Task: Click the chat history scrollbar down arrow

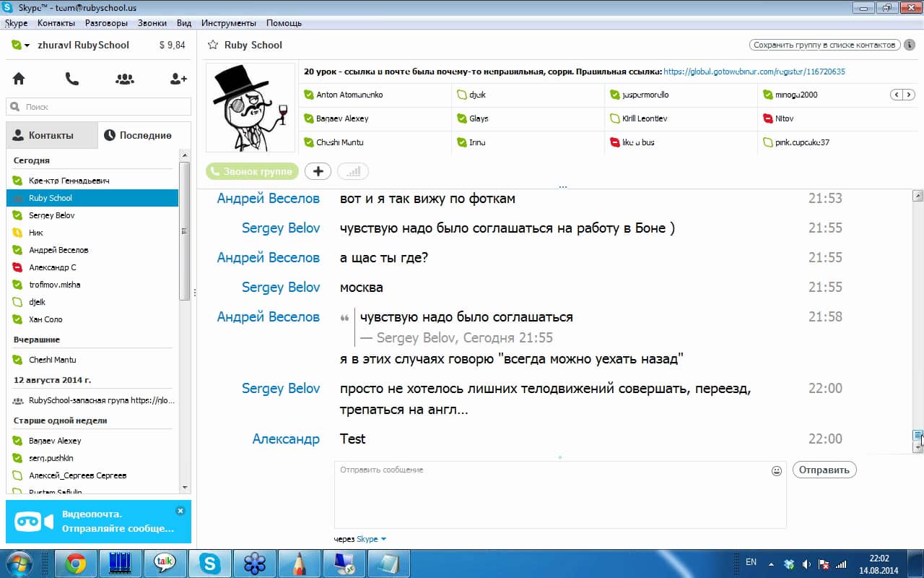Action: click(918, 448)
